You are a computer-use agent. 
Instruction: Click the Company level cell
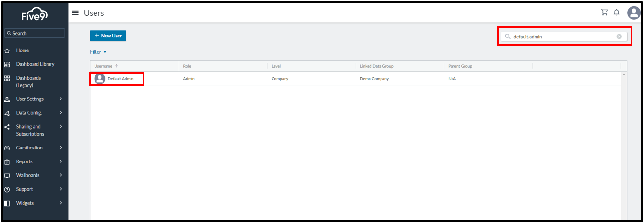(280, 79)
